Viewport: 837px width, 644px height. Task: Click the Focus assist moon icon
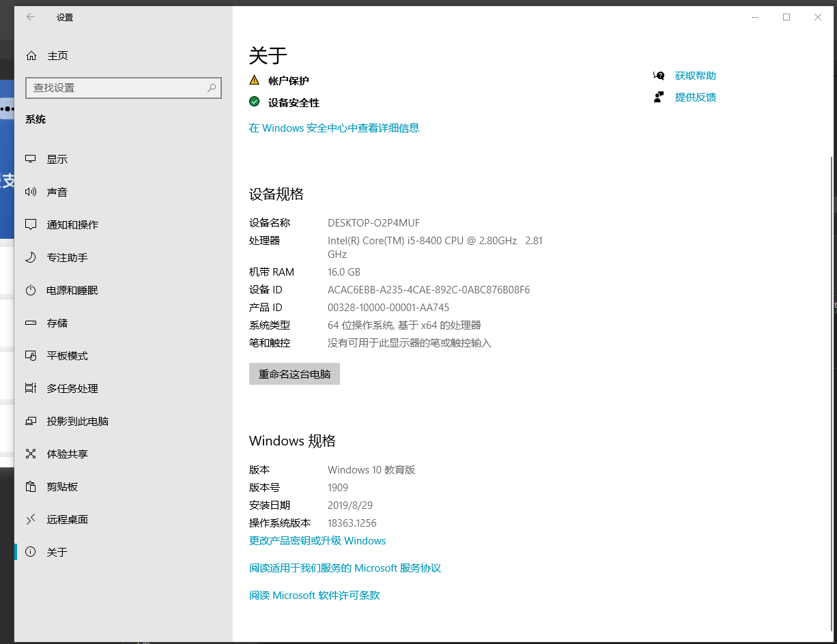(31, 257)
